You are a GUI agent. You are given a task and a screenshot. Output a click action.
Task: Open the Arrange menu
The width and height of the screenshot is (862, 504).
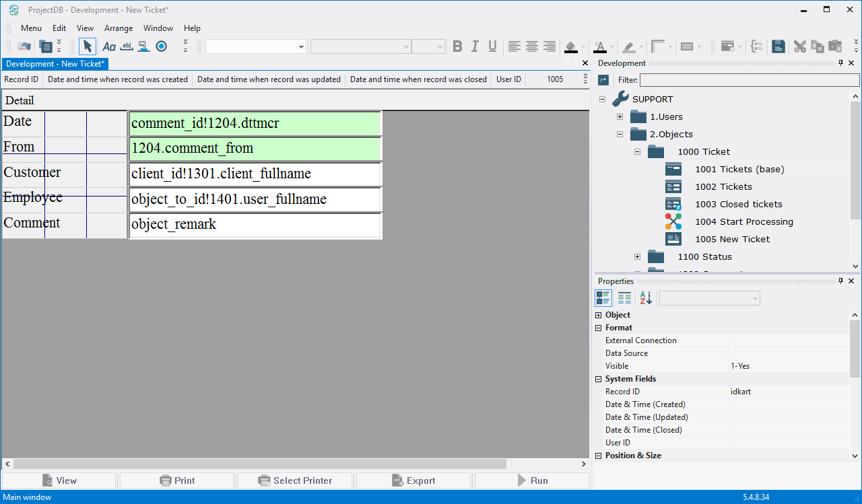(x=119, y=28)
